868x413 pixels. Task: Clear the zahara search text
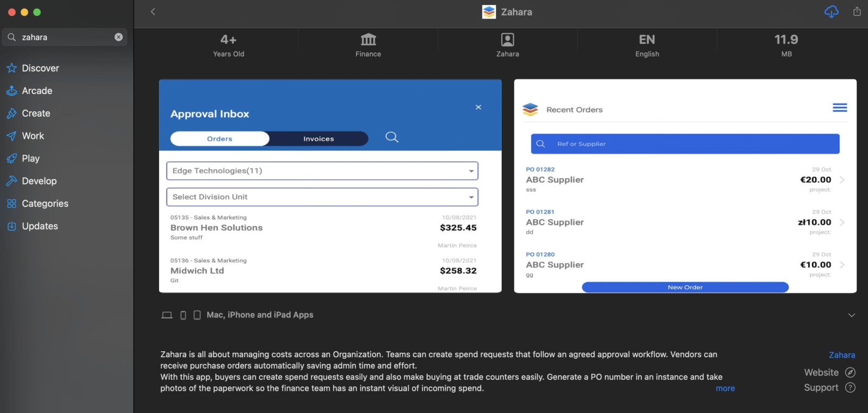(x=119, y=37)
